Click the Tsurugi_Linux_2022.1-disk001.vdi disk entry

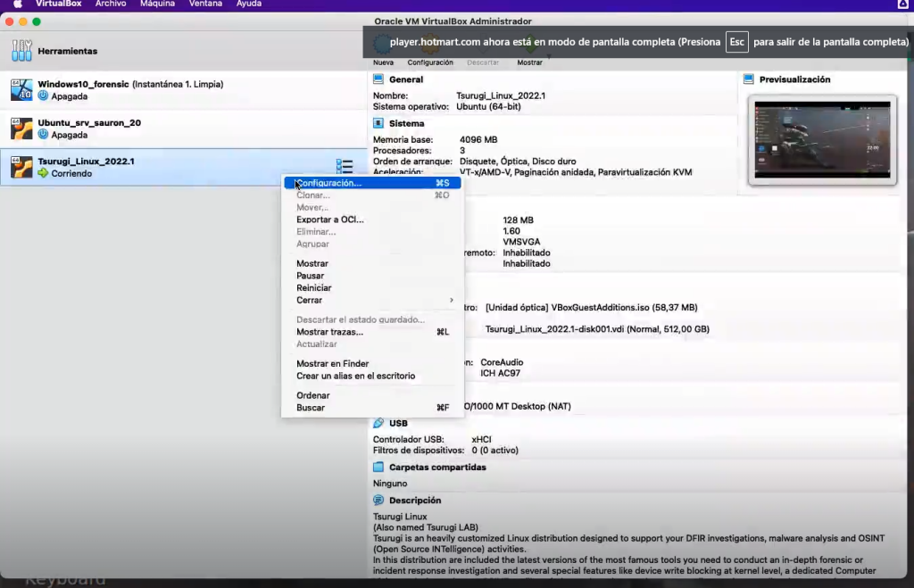pos(597,329)
